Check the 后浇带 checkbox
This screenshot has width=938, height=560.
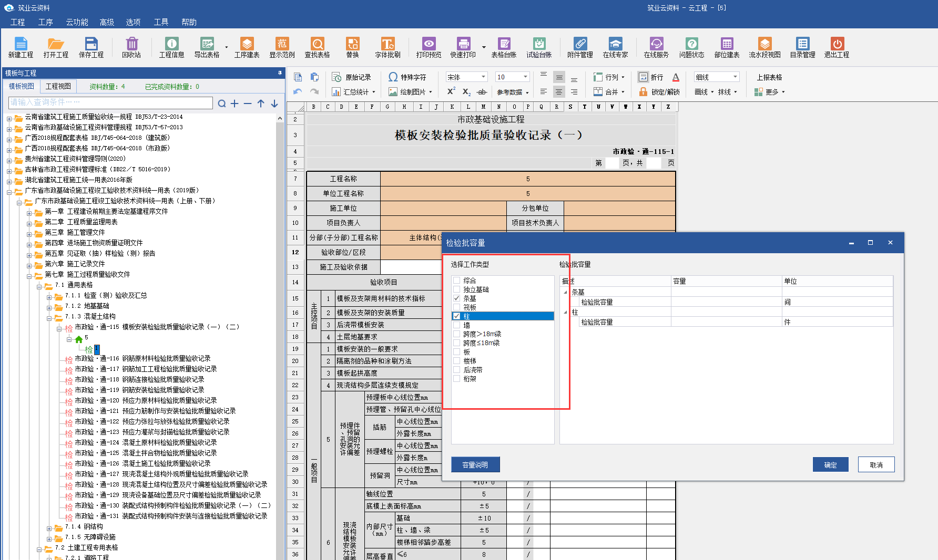point(457,370)
